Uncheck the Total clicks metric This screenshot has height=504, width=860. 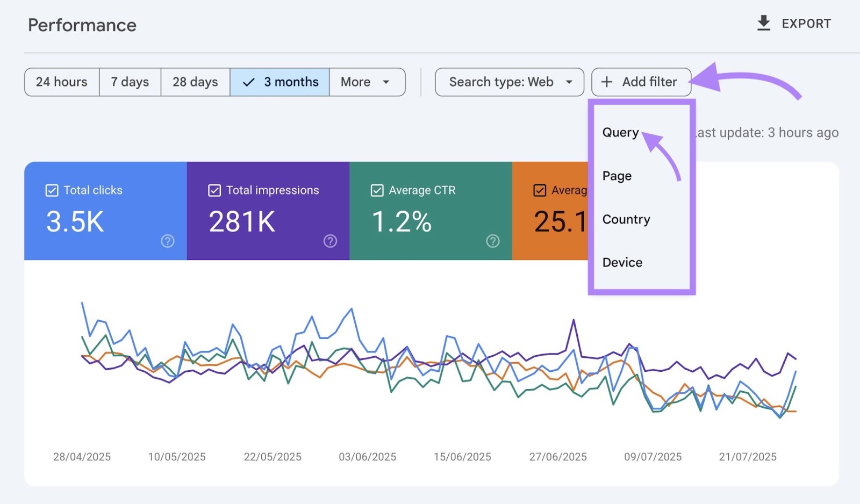click(x=52, y=190)
